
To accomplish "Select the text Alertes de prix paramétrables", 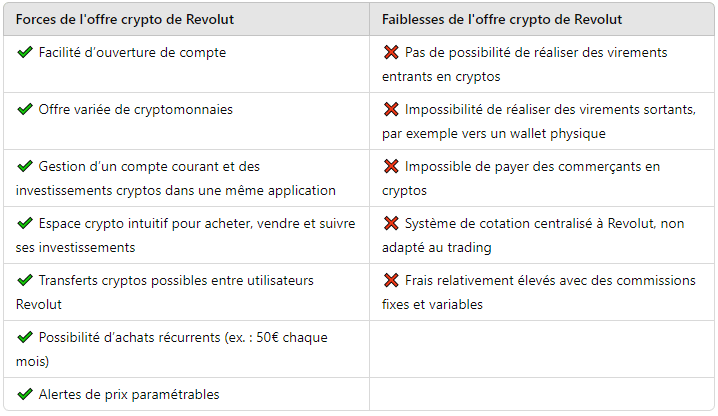I will (x=129, y=394).
